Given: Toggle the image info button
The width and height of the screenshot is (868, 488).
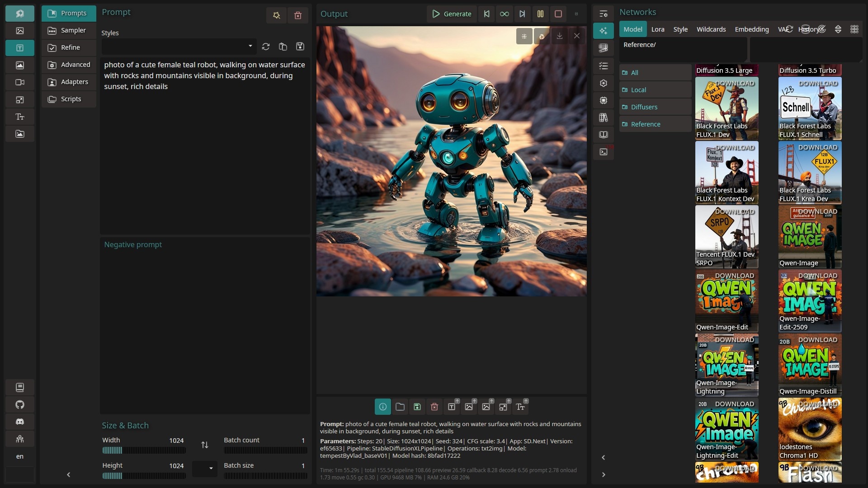Looking at the screenshot, I should (x=382, y=407).
